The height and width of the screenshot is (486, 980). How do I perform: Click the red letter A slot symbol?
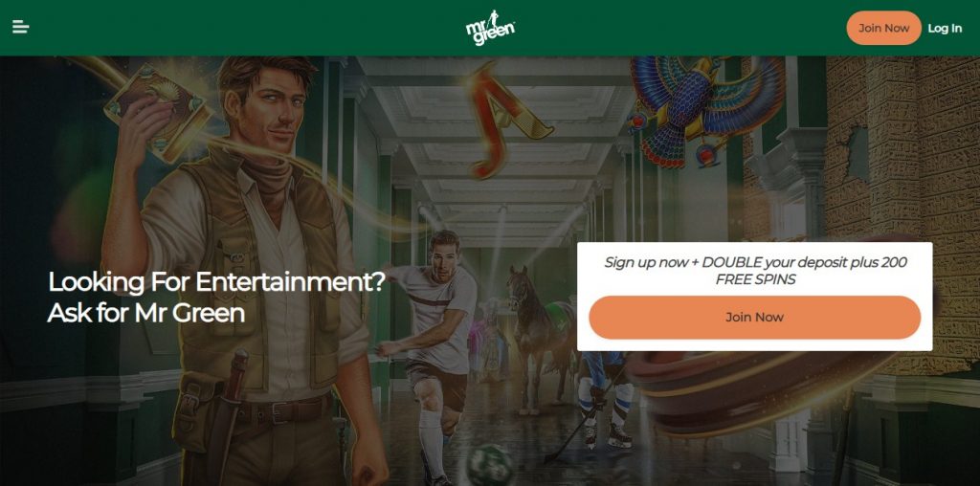(506, 119)
